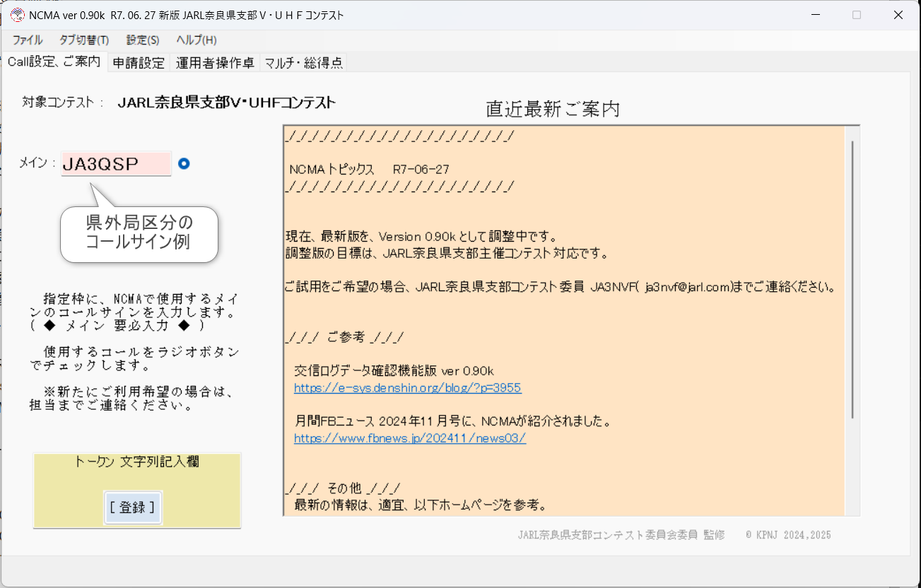
Task: Open the e-sys.denshin.org blog link
Action: (x=408, y=387)
